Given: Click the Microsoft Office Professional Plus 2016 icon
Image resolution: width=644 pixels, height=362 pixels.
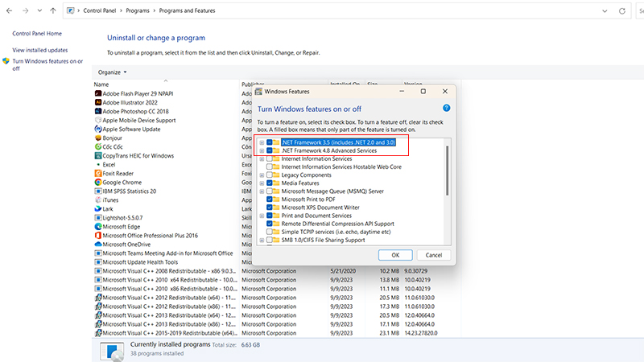Looking at the screenshot, I should click(98, 236).
